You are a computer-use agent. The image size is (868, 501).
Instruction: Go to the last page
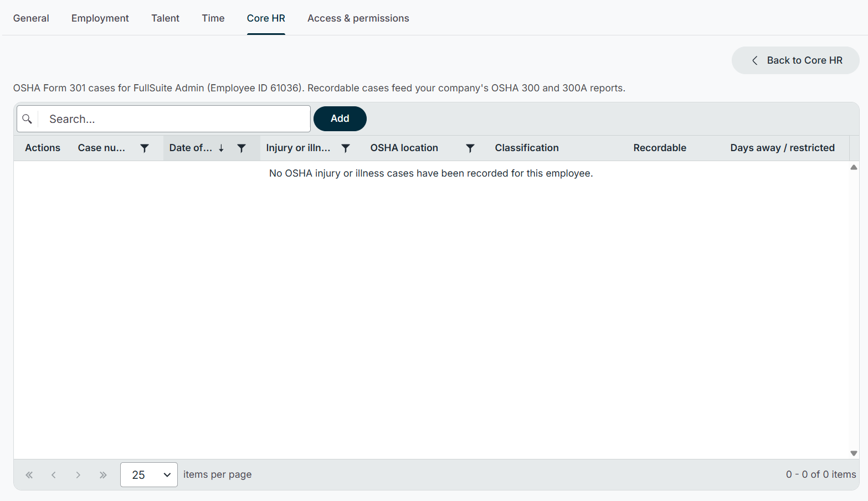pyautogui.click(x=103, y=475)
